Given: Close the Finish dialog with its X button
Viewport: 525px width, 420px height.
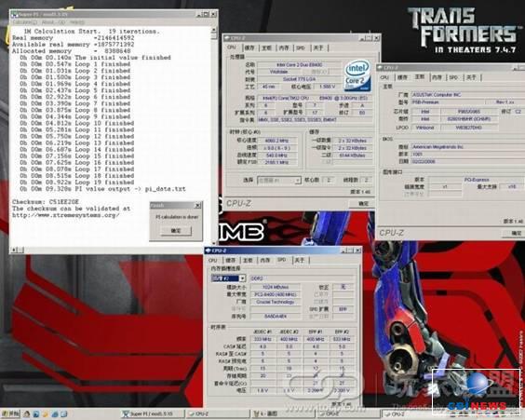Looking at the screenshot, I should [197, 205].
